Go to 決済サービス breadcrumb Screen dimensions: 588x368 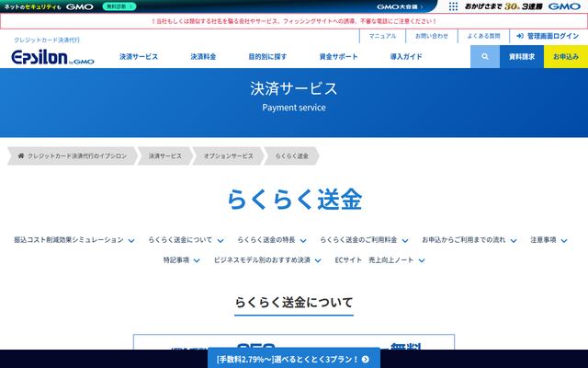coord(165,155)
